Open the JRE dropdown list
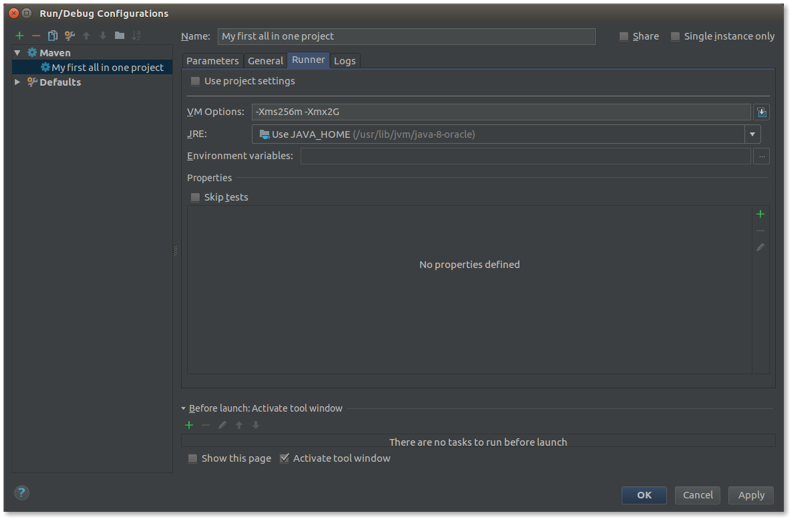790x518 pixels. [x=751, y=134]
